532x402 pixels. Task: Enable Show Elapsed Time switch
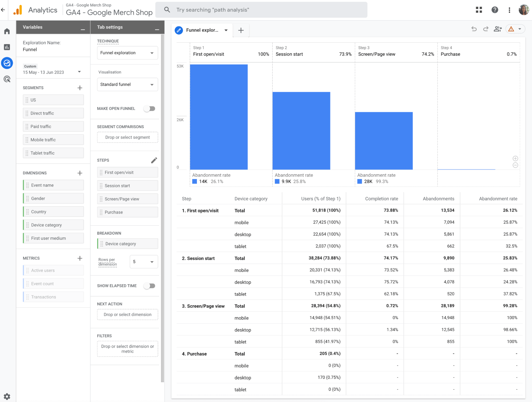pos(150,286)
